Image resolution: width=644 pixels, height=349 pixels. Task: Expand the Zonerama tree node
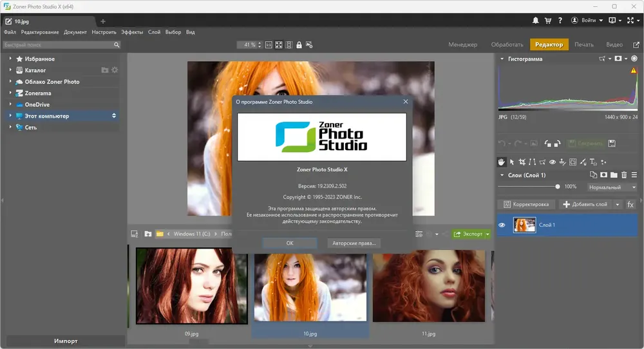tap(10, 93)
